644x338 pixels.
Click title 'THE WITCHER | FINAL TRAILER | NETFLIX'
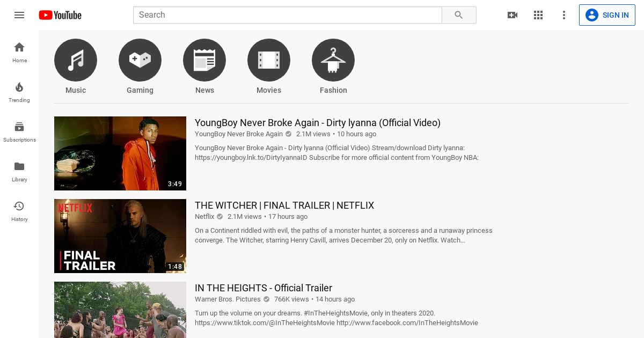[284, 205]
